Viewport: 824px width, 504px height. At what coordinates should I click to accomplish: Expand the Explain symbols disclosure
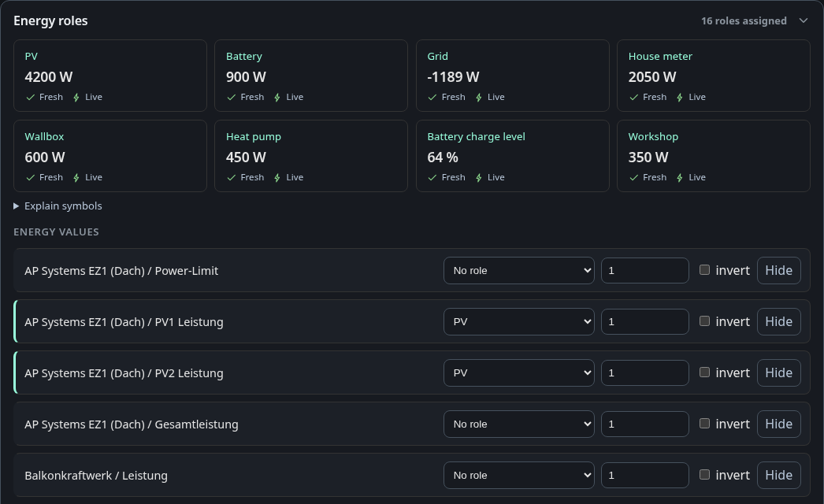coord(58,206)
